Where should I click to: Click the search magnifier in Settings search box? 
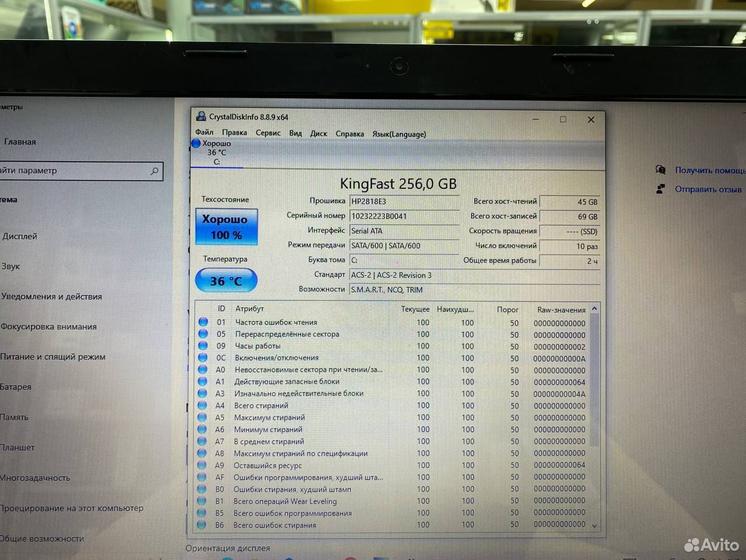click(155, 171)
